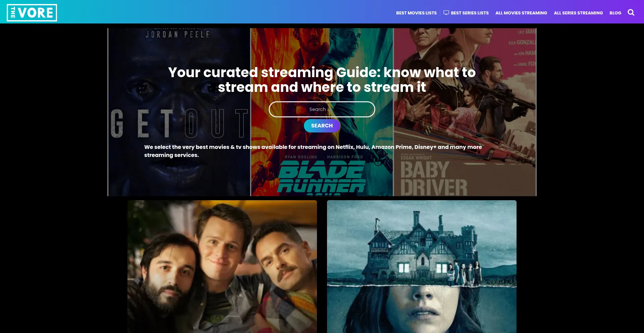
Task: Open the search magnifier icon in header
Action: click(631, 12)
